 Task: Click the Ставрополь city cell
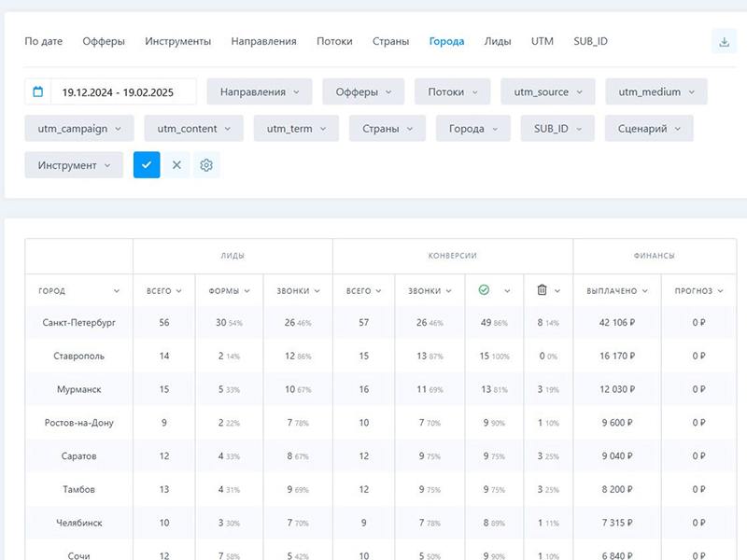78,356
